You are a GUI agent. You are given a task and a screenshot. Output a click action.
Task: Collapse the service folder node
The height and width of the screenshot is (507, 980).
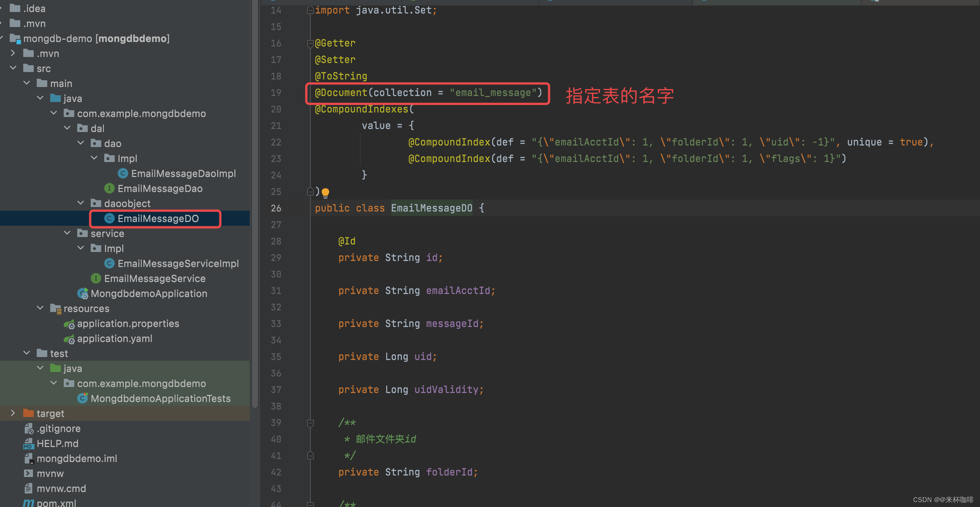(67, 233)
